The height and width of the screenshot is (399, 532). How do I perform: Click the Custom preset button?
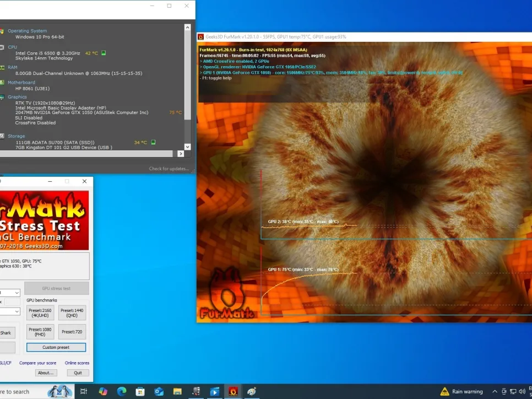coord(56,347)
